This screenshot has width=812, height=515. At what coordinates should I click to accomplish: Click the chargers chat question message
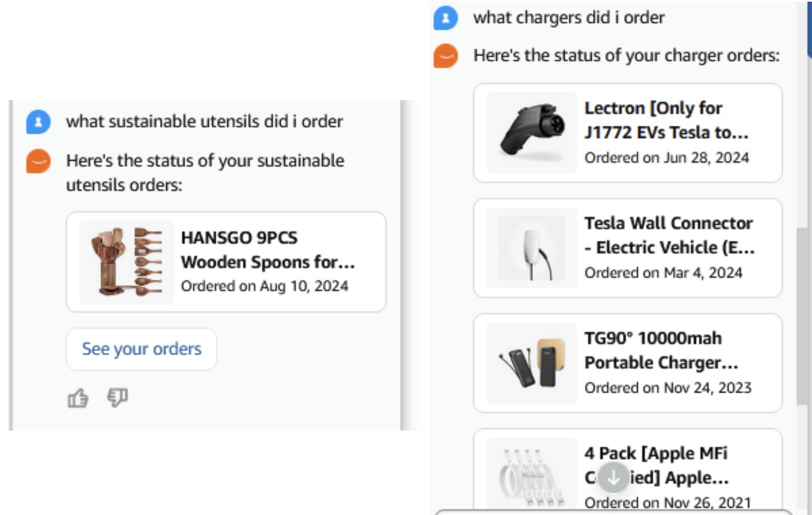point(569,17)
